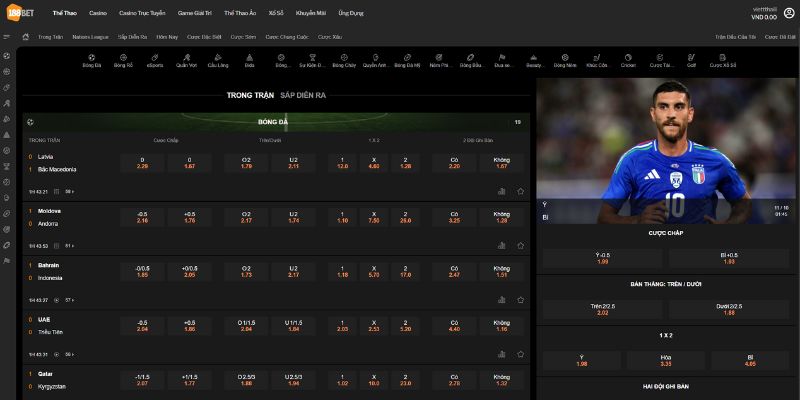Star the Bahrain vs Indonesia match
This screenshot has width=800, height=400.
[520, 299]
